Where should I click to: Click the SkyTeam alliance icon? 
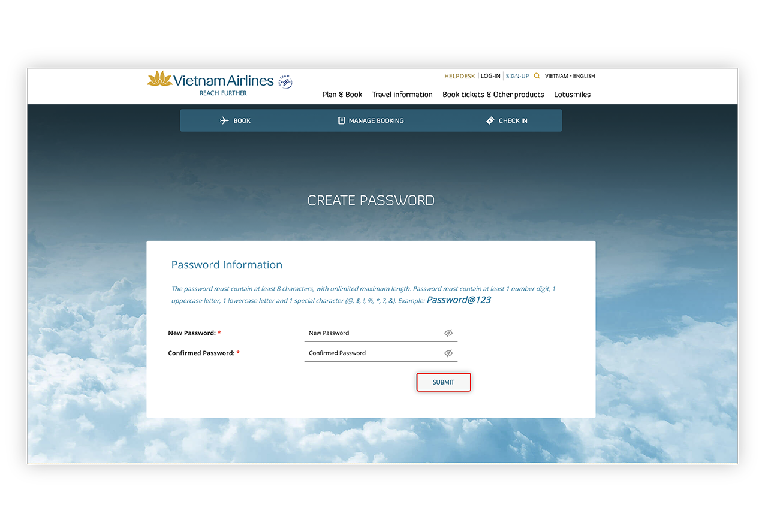284,81
